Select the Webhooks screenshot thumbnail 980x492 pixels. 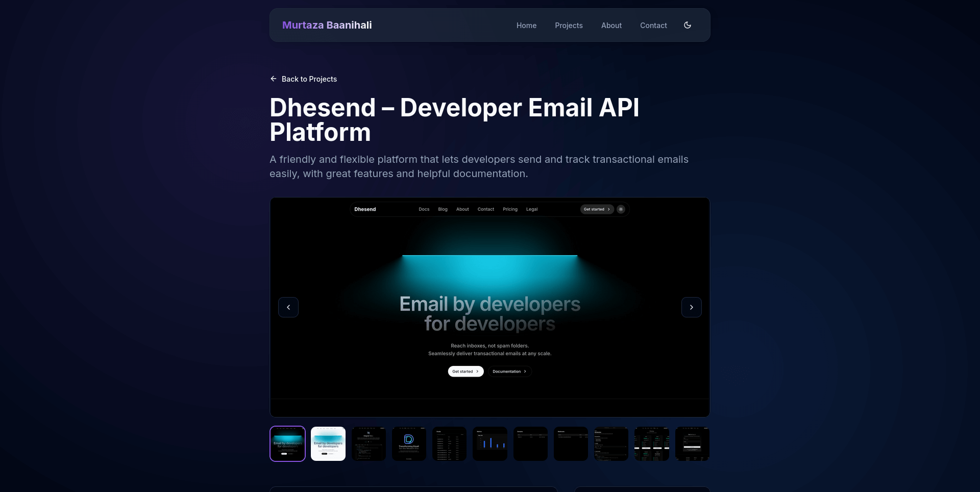571,444
